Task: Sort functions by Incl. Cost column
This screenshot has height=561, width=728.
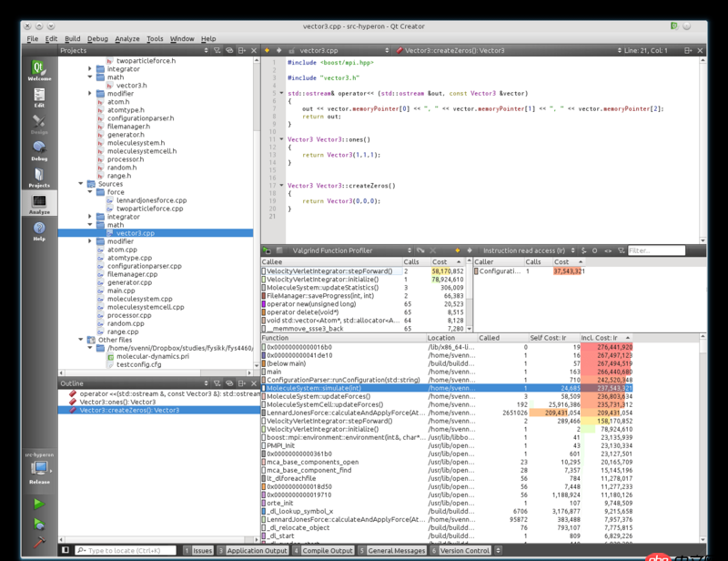Action: click(x=605, y=338)
